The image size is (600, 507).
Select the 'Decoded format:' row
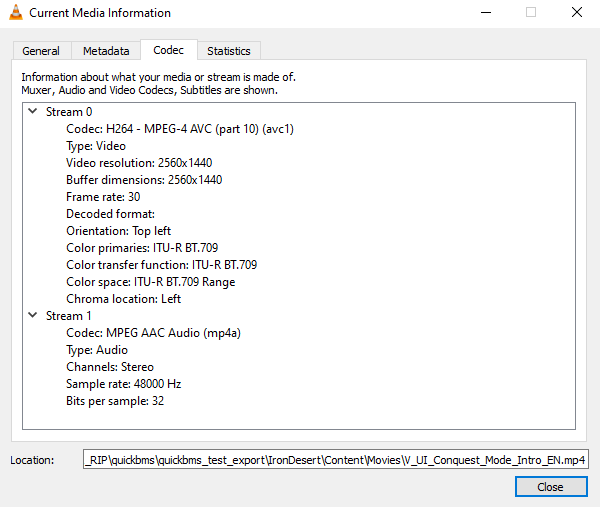[111, 214]
